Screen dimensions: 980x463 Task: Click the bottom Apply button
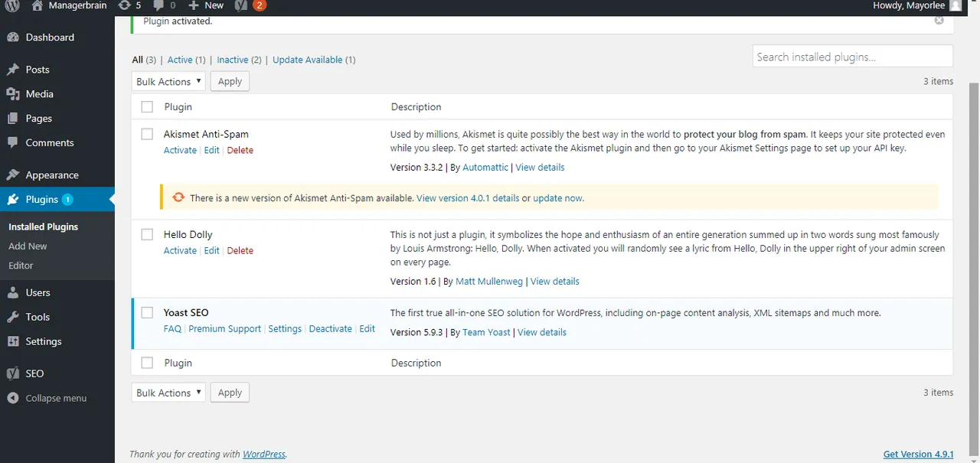(x=230, y=393)
